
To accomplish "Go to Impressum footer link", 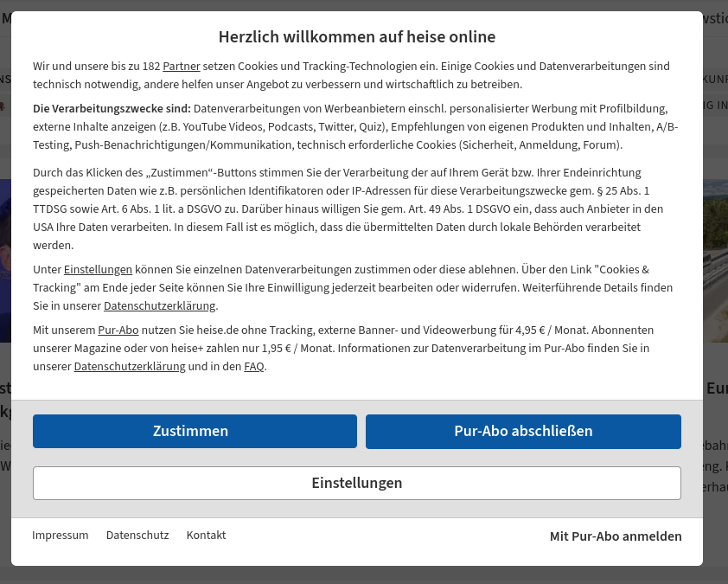I will tap(61, 536).
